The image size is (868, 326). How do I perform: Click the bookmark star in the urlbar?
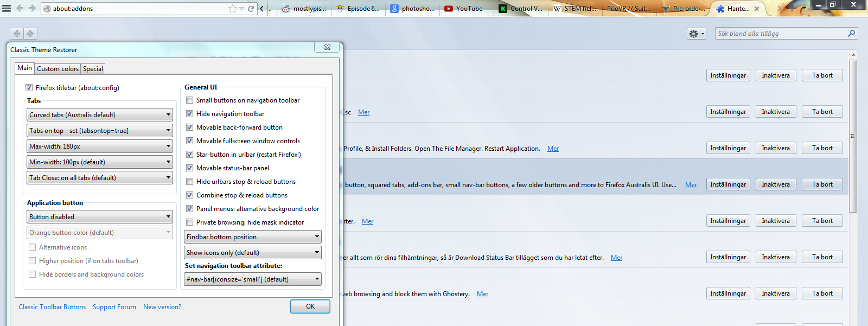(x=233, y=9)
